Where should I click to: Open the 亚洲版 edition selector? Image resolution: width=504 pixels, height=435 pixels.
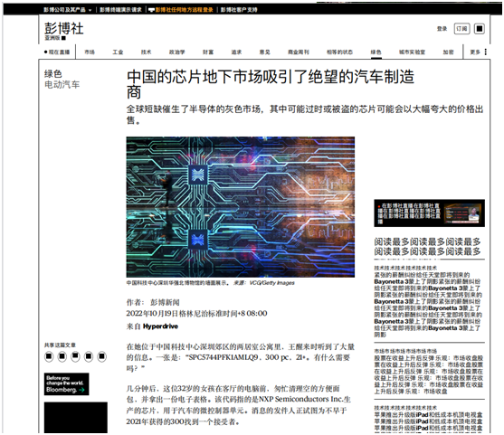[x=55, y=38]
